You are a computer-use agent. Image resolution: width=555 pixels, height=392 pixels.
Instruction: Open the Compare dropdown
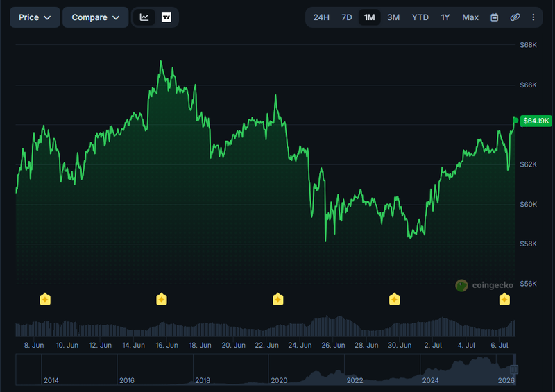coord(95,17)
